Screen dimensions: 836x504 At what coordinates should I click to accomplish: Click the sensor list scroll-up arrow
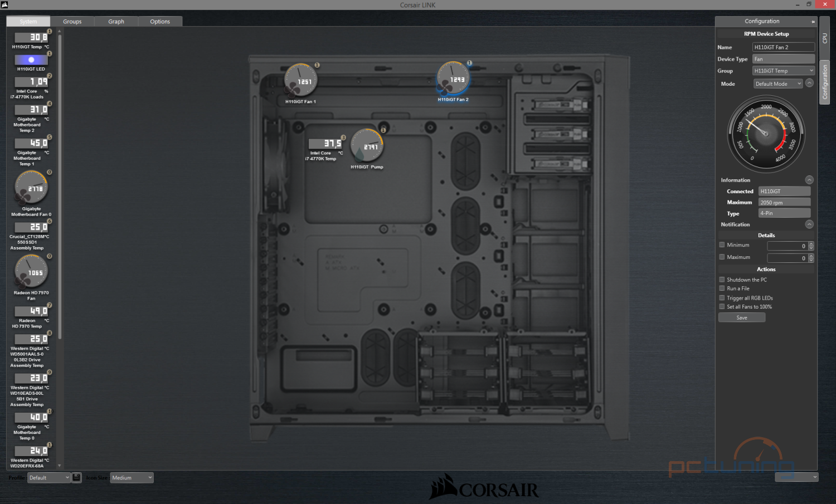pos(60,31)
